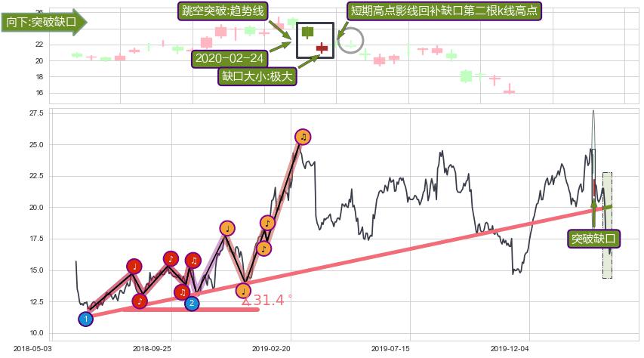Click the blue circle marker numbered 2

tap(192, 304)
